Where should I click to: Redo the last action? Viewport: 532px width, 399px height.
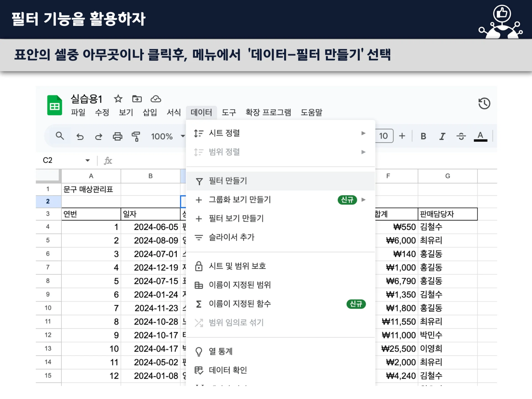99,136
